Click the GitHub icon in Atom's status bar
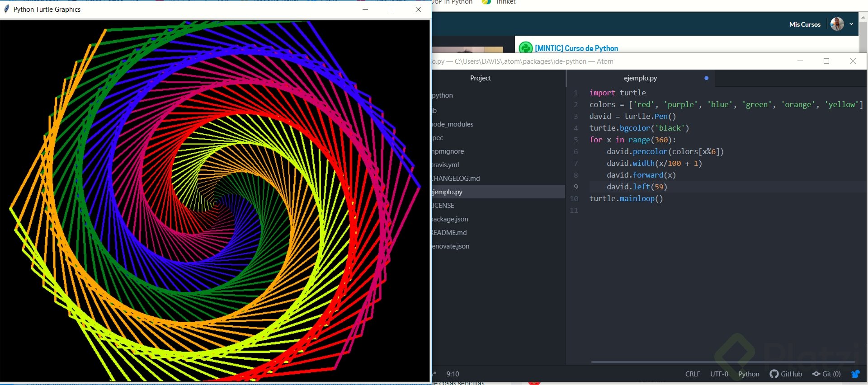Image resolution: width=868 pixels, height=385 pixels. pos(774,374)
